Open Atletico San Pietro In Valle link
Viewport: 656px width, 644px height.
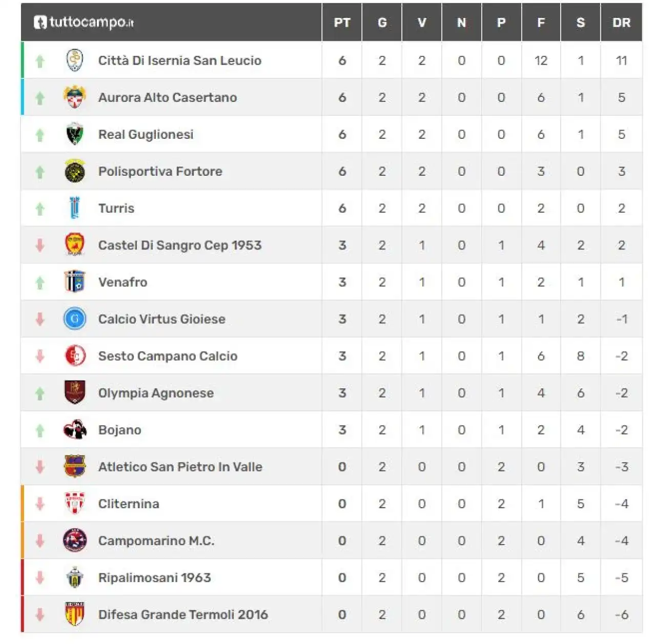180,467
